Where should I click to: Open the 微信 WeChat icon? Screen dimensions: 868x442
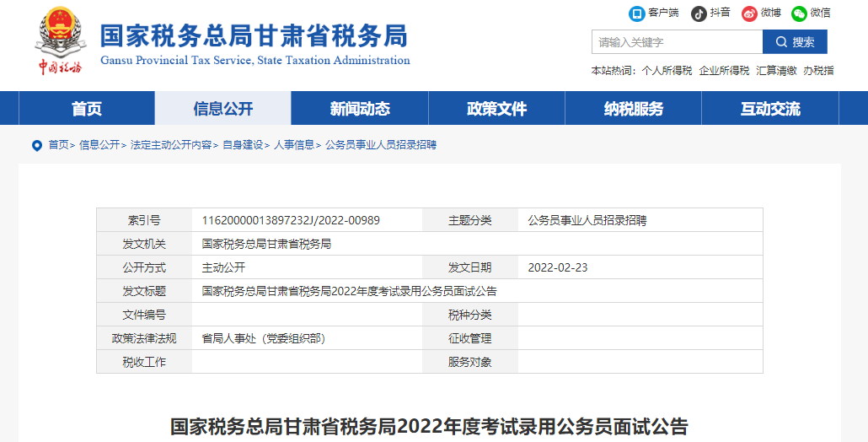pos(799,13)
